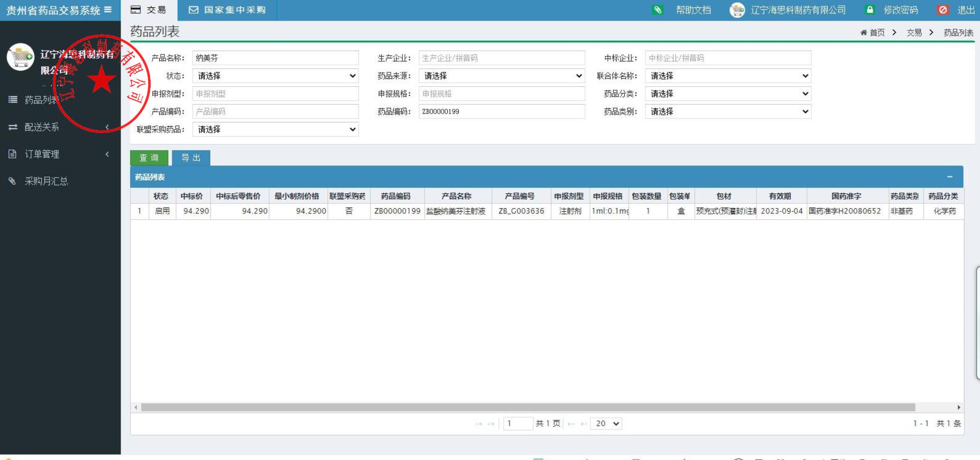
Task: Click the shopping cart avatar in sidebar
Action: [21, 57]
